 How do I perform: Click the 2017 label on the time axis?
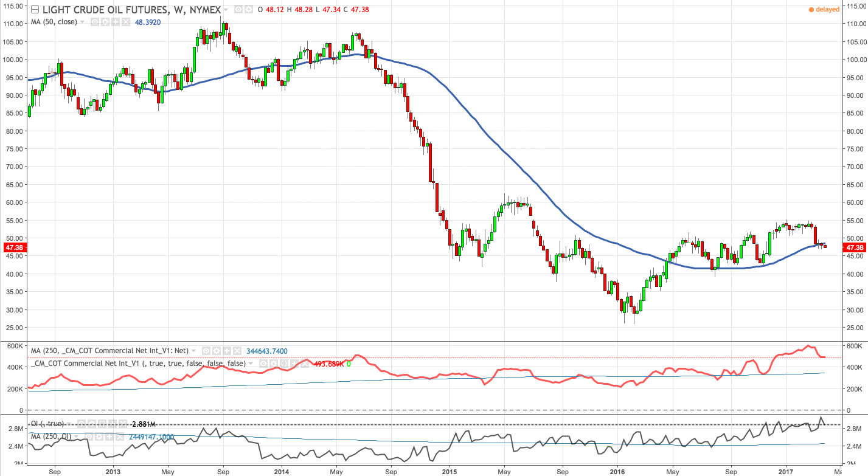coord(785,471)
